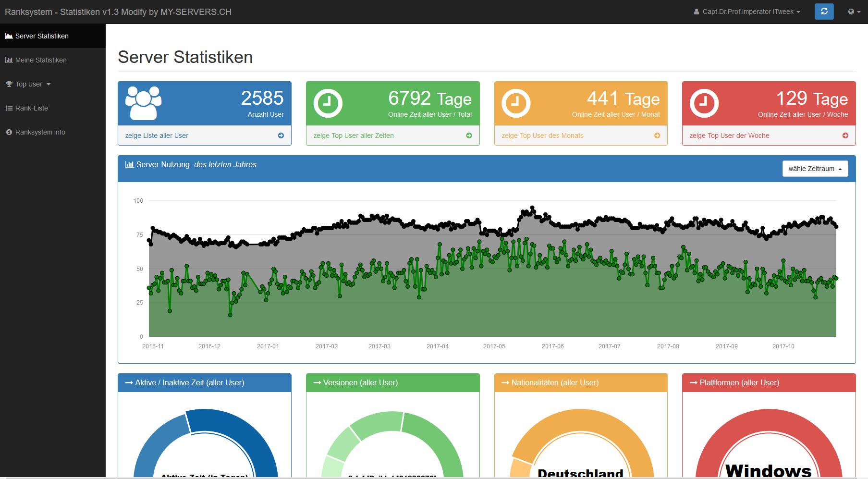Open the globe language dropdown

pos(854,12)
